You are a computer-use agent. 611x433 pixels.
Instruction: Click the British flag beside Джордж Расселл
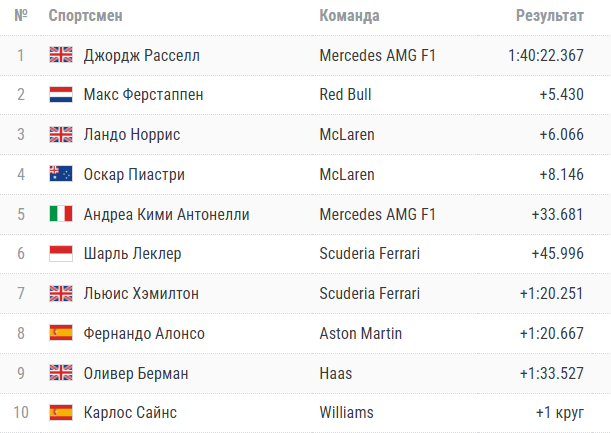pos(60,55)
